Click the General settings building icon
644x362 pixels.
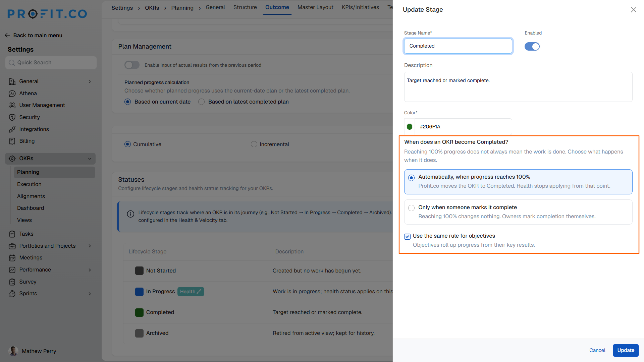click(12, 81)
